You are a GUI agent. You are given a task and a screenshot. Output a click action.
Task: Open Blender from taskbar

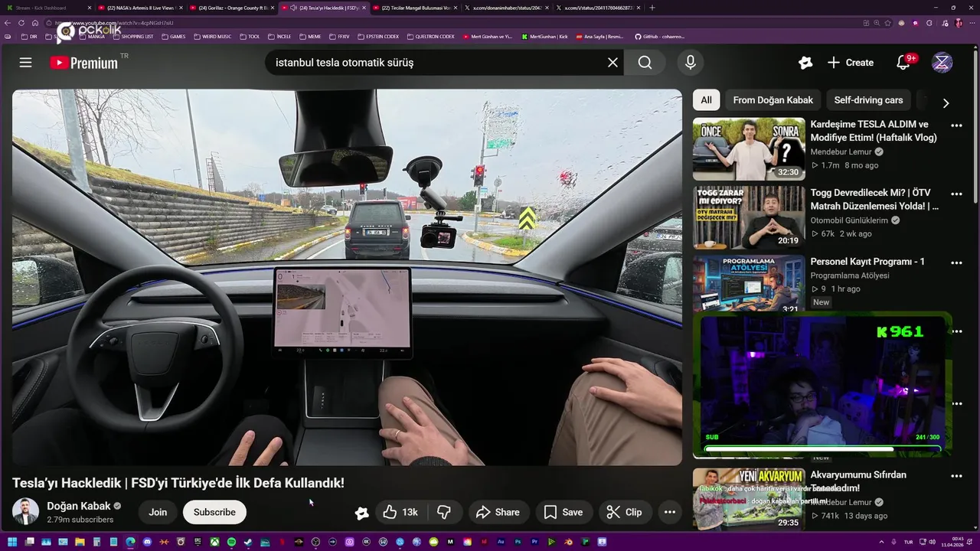568,542
